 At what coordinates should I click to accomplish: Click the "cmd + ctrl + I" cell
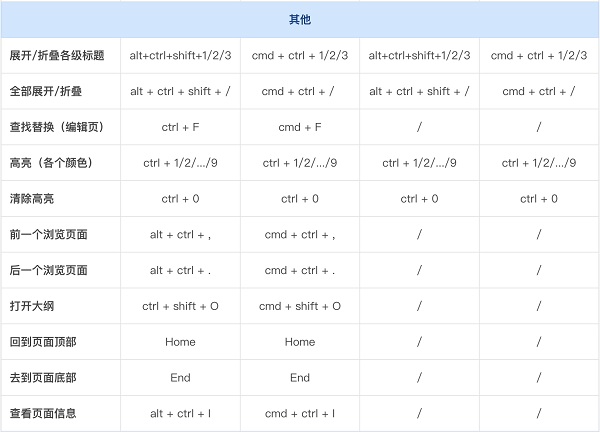click(x=300, y=413)
